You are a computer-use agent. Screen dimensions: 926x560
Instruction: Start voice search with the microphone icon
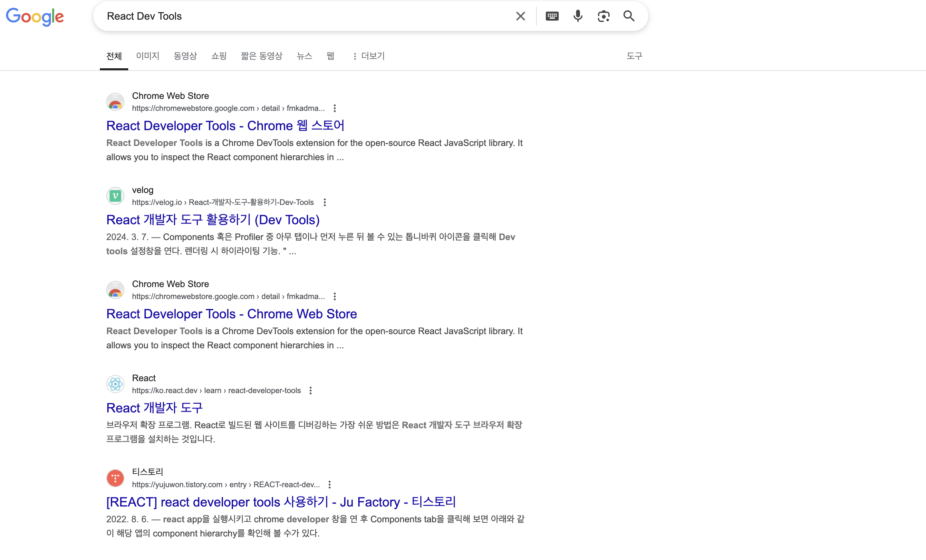coord(578,16)
